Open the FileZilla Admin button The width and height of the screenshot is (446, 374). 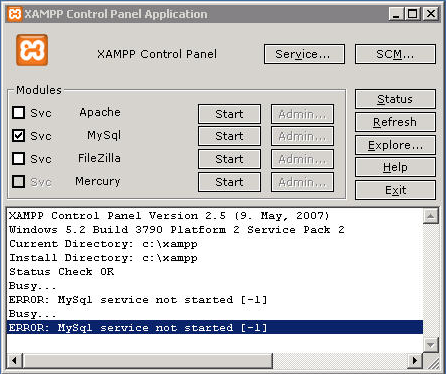click(x=302, y=159)
